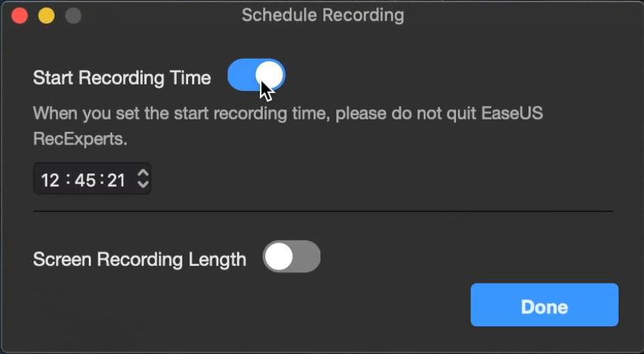The width and height of the screenshot is (644, 354).
Task: Click the Schedule Recording title bar text
Action: coord(323,16)
